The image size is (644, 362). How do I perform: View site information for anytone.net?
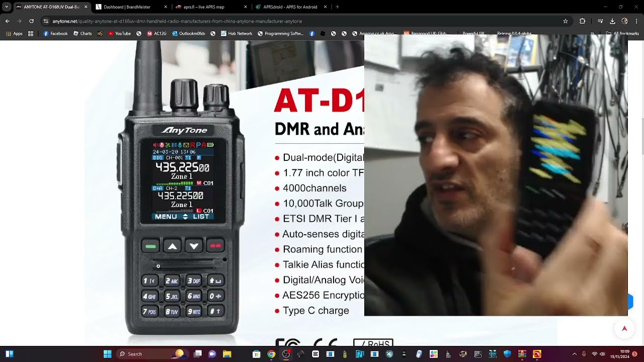pyautogui.click(x=46, y=21)
